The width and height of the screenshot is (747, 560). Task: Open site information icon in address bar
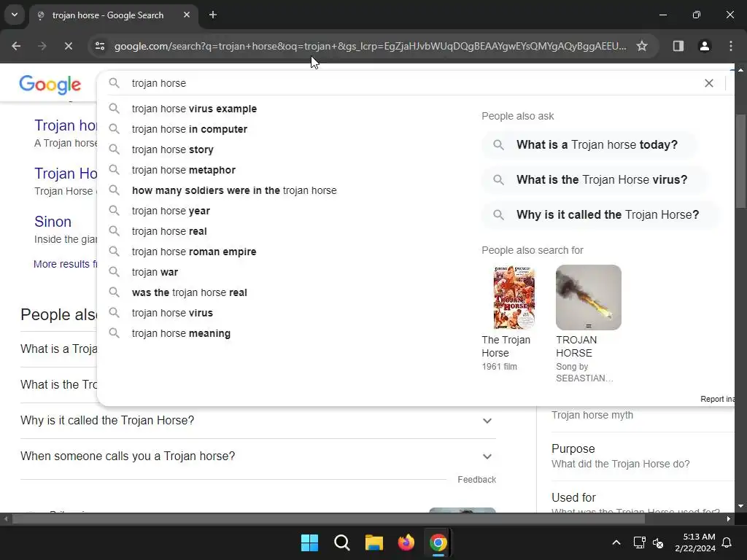(x=99, y=46)
